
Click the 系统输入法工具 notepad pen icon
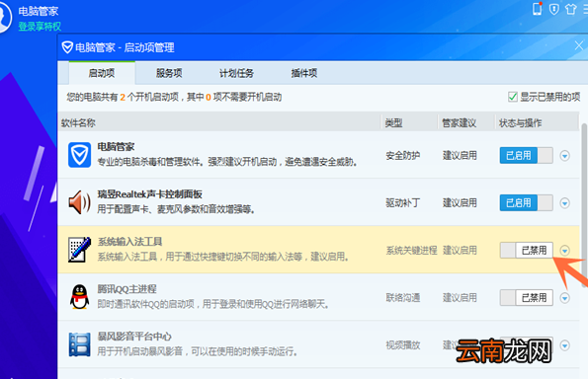[79, 250]
